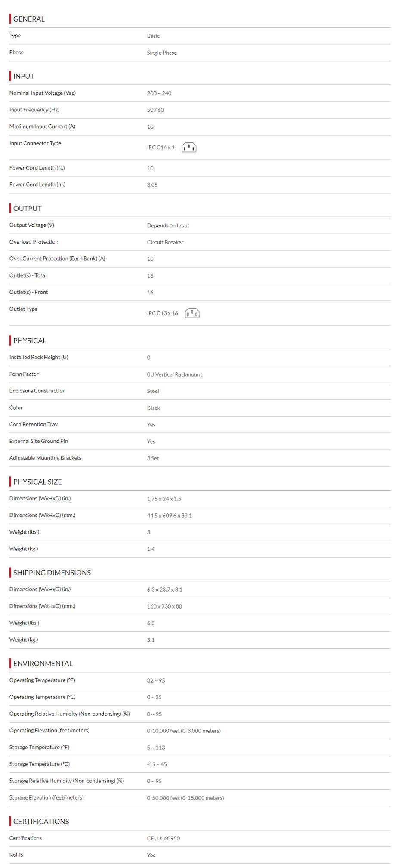Click the INPUT section heading
398x868 pixels.
[x=24, y=76]
